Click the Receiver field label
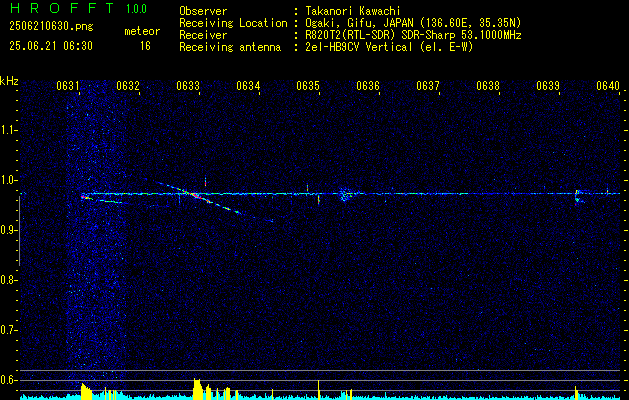 point(203,35)
